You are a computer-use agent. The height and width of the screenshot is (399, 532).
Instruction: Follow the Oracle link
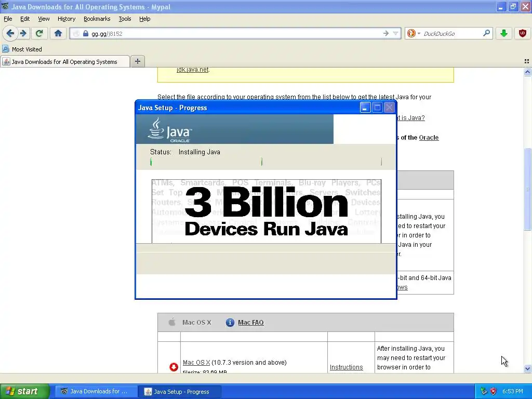(429, 137)
